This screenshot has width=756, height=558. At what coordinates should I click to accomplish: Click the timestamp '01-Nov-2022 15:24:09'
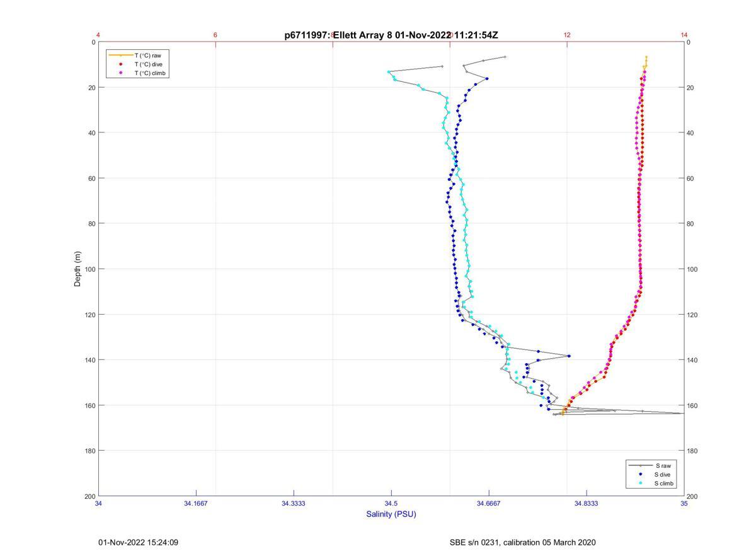click(x=138, y=542)
